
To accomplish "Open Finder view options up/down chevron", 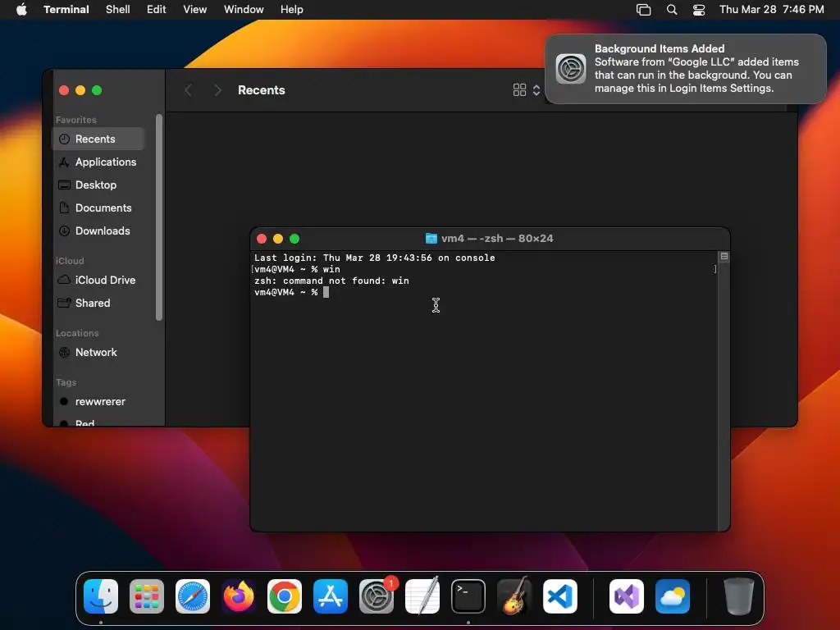I will click(x=536, y=90).
